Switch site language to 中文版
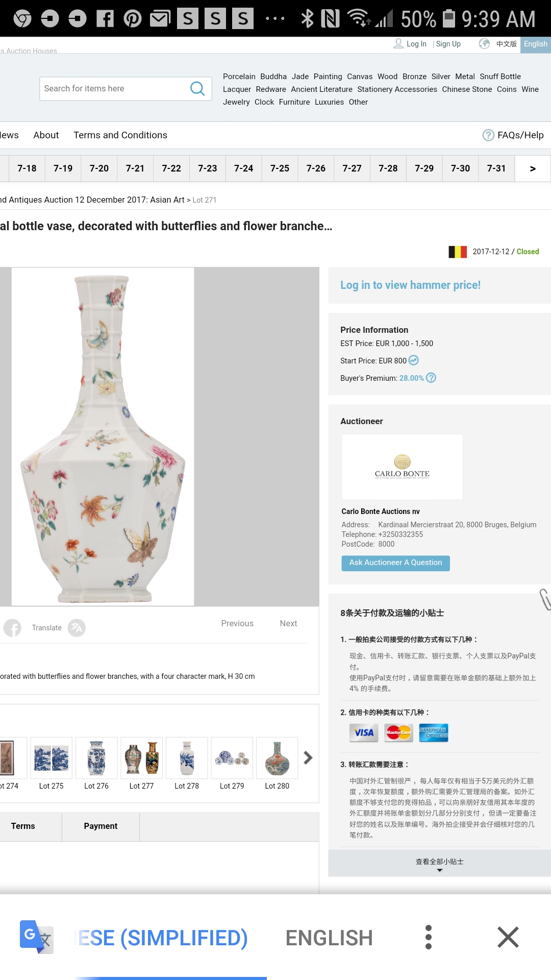The image size is (551, 980). tap(506, 44)
